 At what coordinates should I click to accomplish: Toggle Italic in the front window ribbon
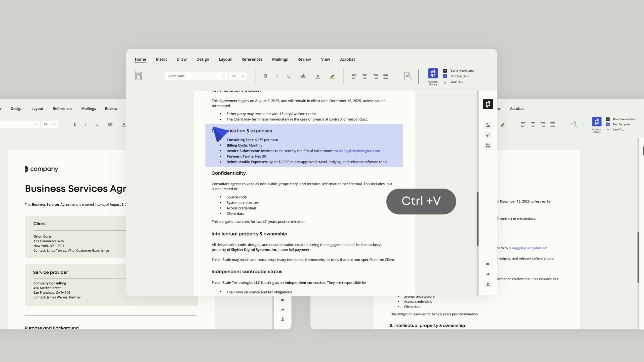pos(277,76)
